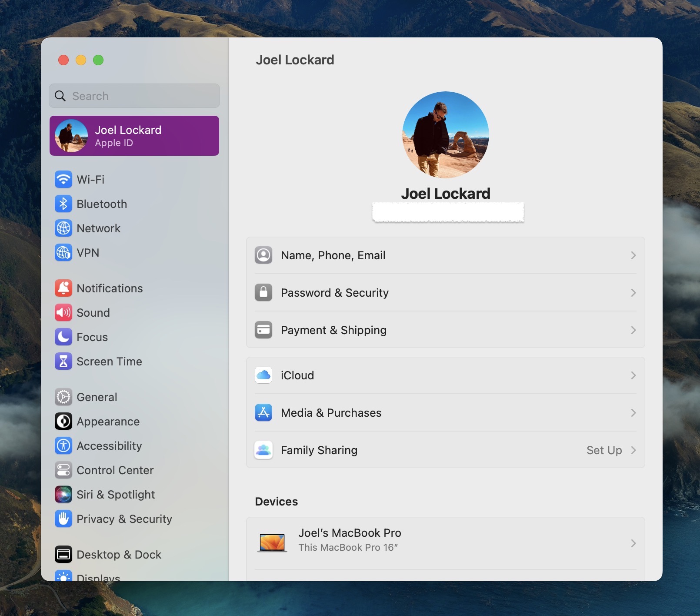Click 'Media & Purchases' row text
Image resolution: width=700 pixels, height=616 pixels.
[331, 413]
